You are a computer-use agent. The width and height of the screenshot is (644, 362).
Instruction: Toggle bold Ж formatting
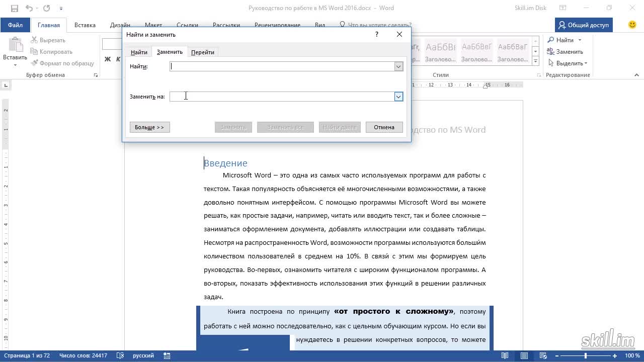107,59
